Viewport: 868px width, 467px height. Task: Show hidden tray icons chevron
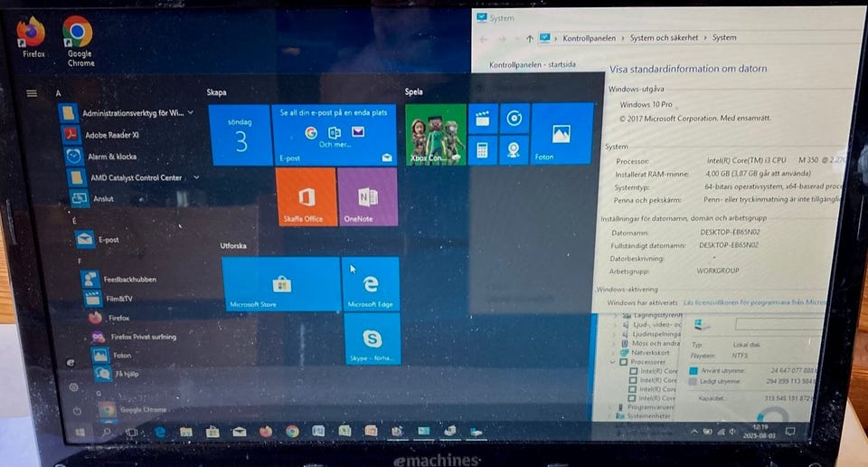(x=694, y=432)
